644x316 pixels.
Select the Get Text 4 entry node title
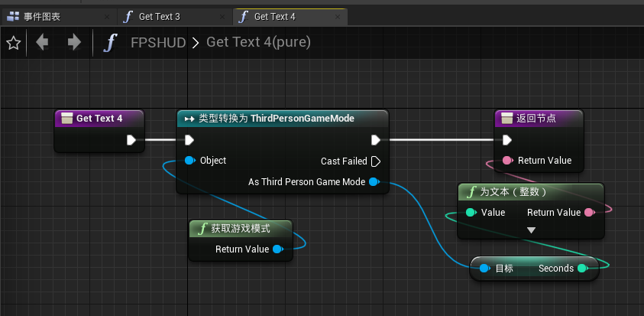99,119
